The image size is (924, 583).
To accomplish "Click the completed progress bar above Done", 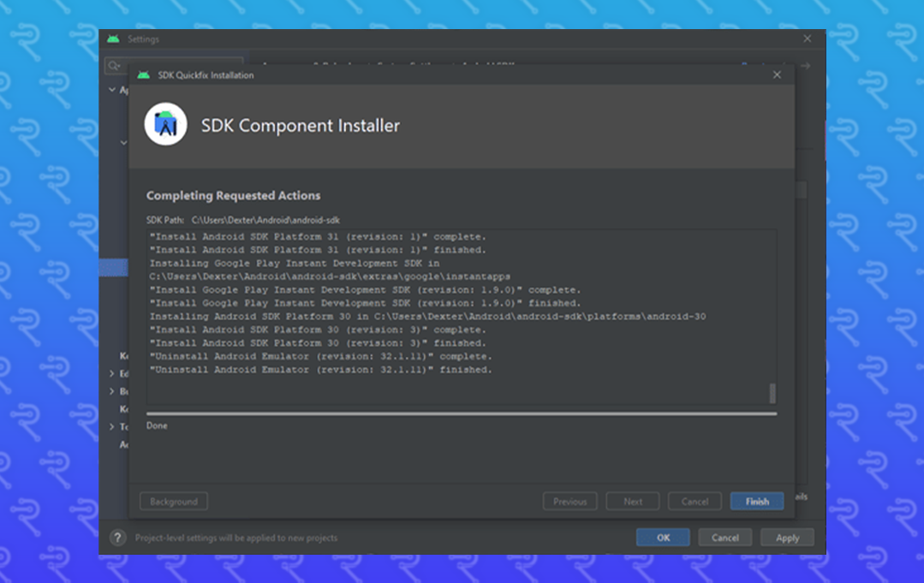I will [x=461, y=413].
